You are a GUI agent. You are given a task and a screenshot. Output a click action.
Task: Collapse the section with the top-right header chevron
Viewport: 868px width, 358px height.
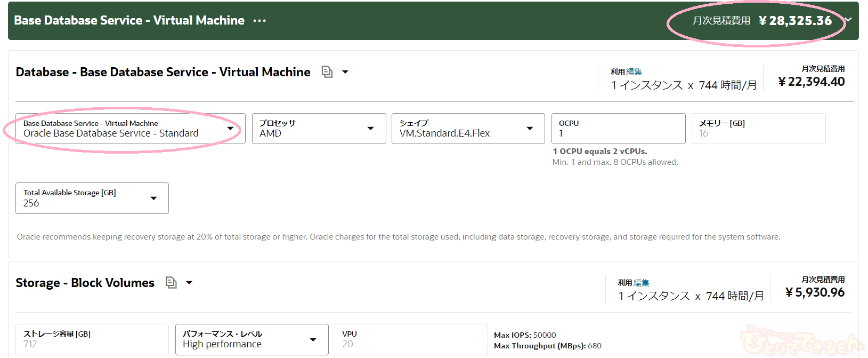[848, 20]
